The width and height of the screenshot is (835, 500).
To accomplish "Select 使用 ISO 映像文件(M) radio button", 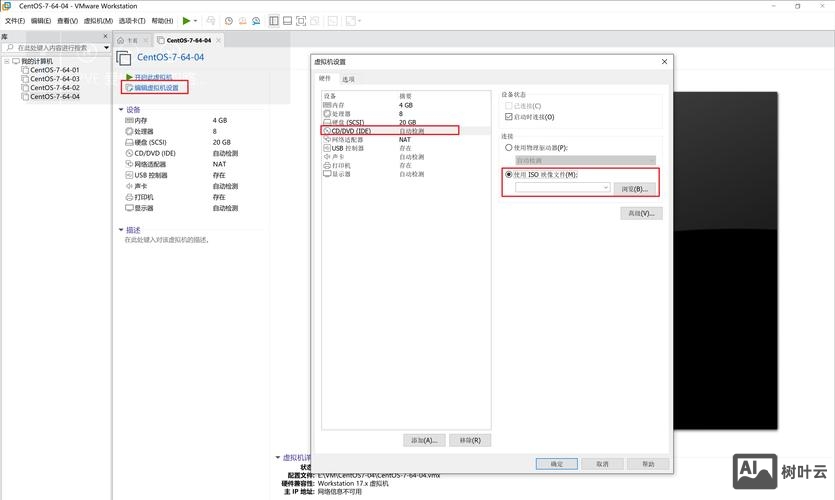I will (x=509, y=174).
